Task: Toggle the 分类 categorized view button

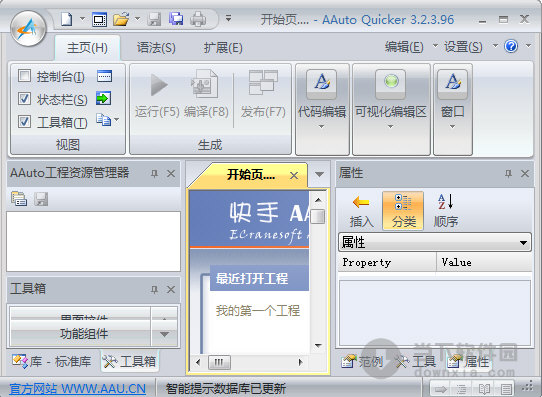Action: 403,211
